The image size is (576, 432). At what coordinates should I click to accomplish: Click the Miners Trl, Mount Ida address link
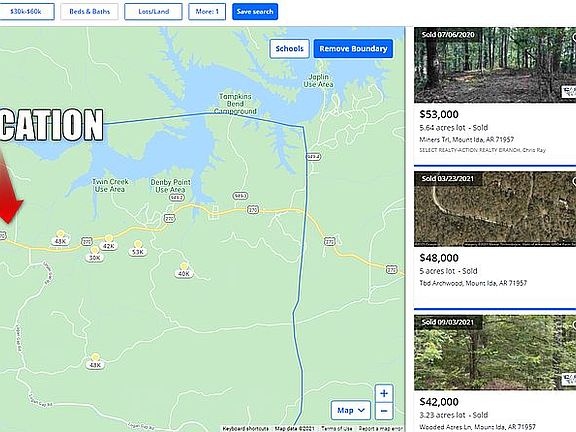pos(467,139)
